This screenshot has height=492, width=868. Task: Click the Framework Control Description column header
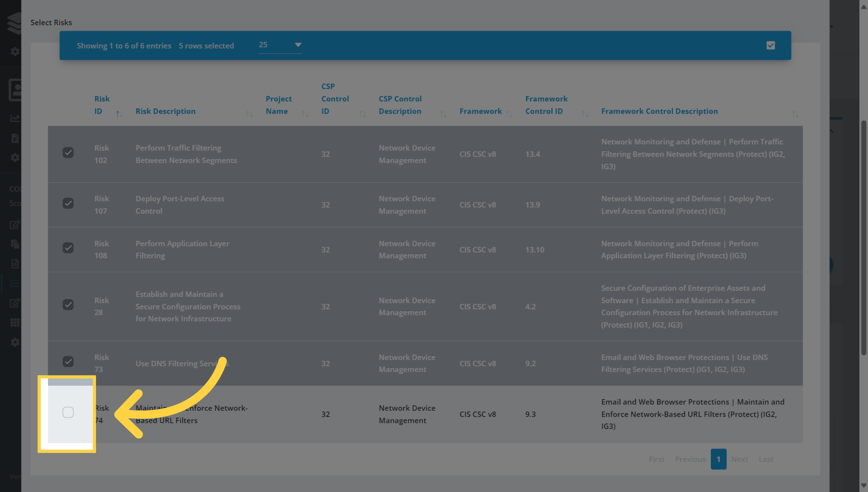coord(659,111)
